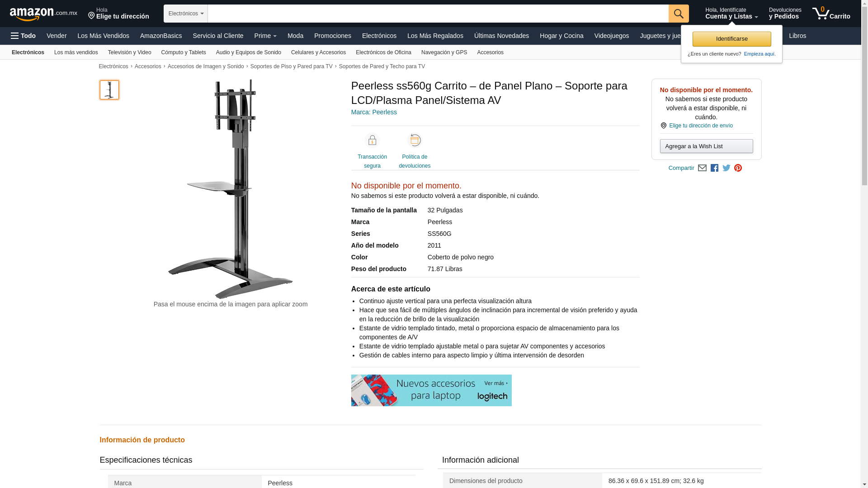Go to Amazon.com.mx home logo
This screenshot has width=868, height=488.
coord(43,14)
